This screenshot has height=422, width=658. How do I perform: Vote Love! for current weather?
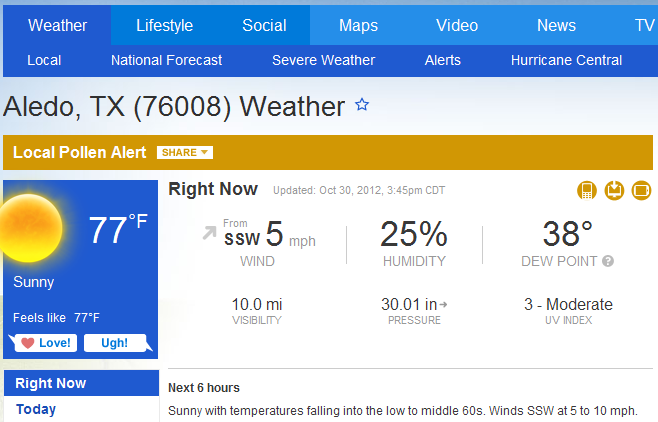pos(45,343)
